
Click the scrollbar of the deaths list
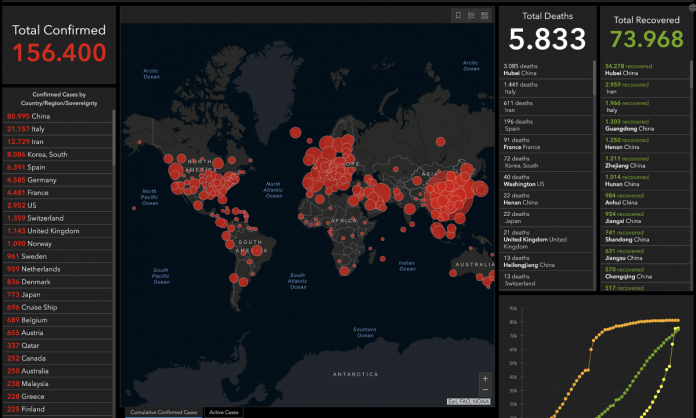[594, 79]
